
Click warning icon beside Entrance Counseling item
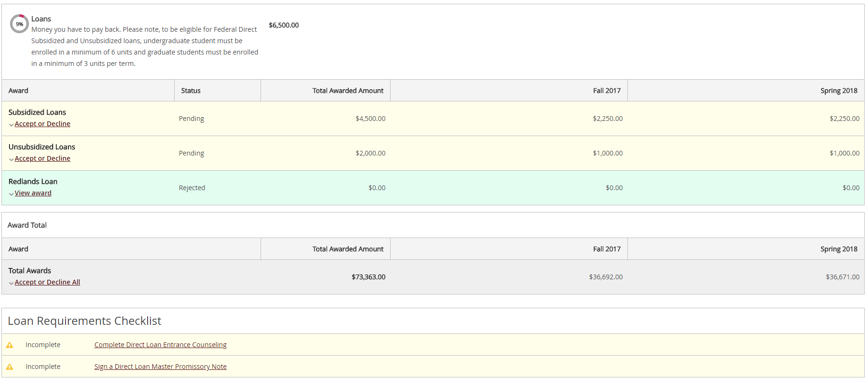point(9,345)
